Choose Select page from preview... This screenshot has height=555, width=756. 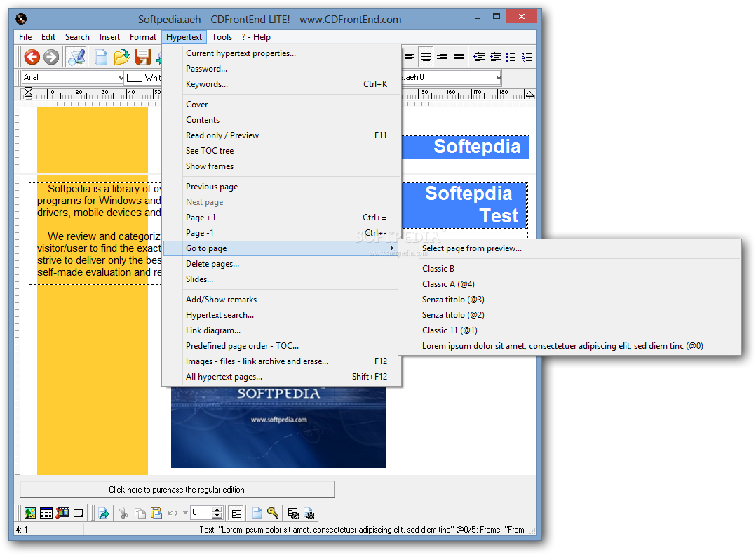570,248
